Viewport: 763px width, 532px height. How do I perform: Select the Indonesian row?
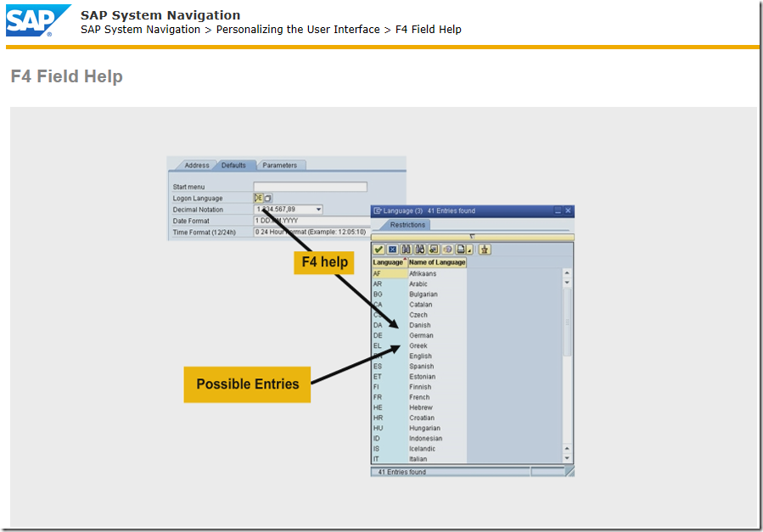[x=419, y=439]
